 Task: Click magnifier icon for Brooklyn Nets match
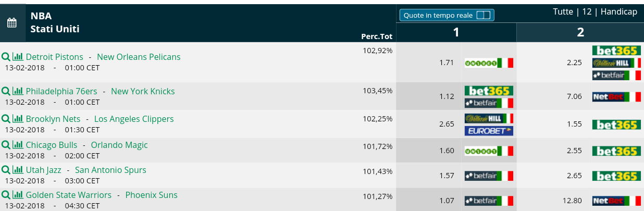click(6, 119)
